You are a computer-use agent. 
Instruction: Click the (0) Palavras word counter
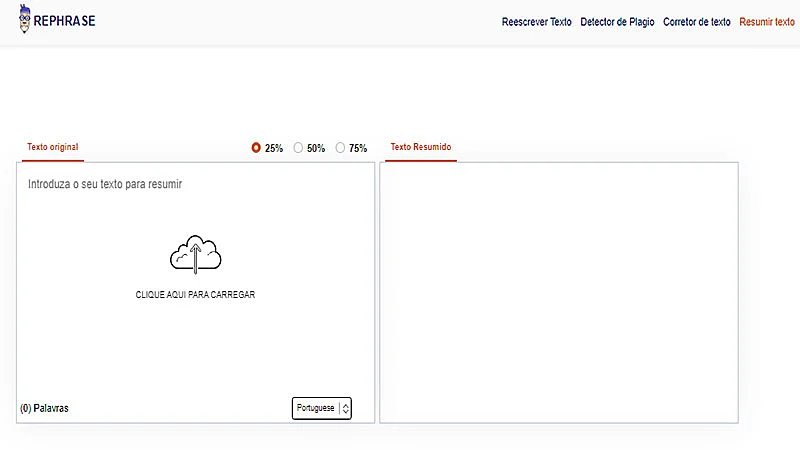[45, 408]
